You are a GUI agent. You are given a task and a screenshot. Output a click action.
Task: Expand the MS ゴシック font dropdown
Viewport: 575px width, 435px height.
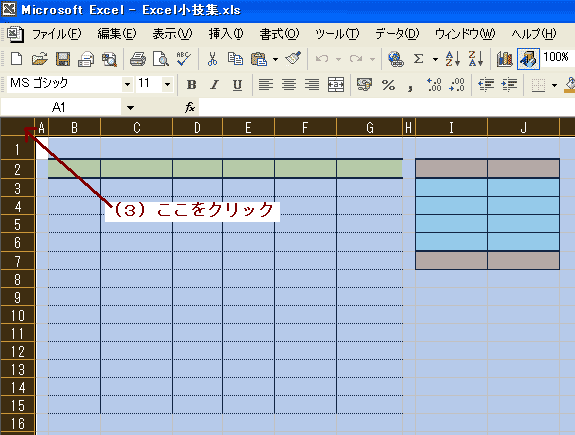(127, 85)
